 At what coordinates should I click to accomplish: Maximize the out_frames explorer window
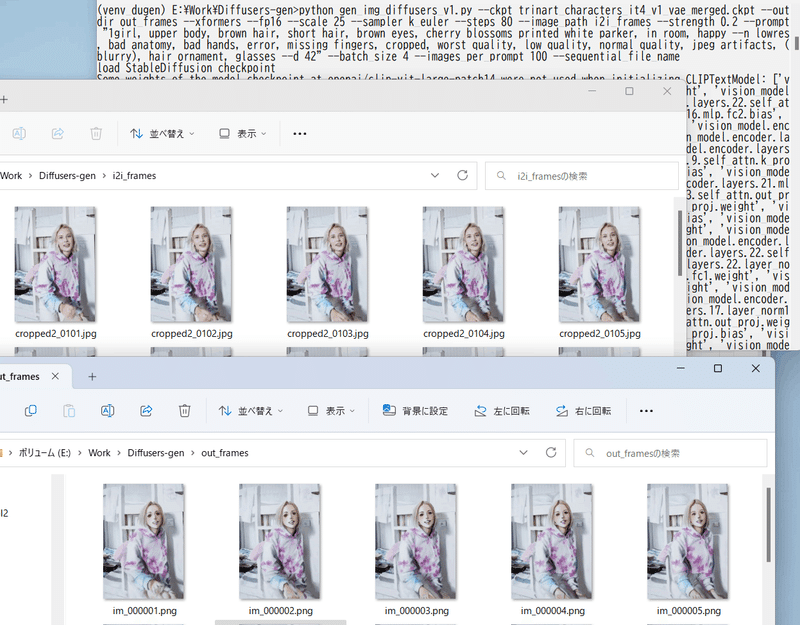[718, 368]
